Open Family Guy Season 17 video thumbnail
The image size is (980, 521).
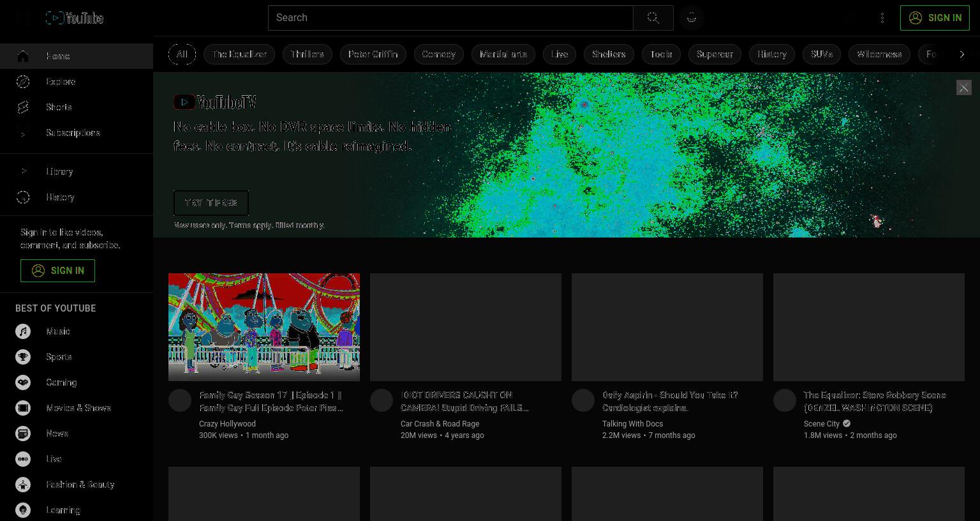tap(264, 327)
